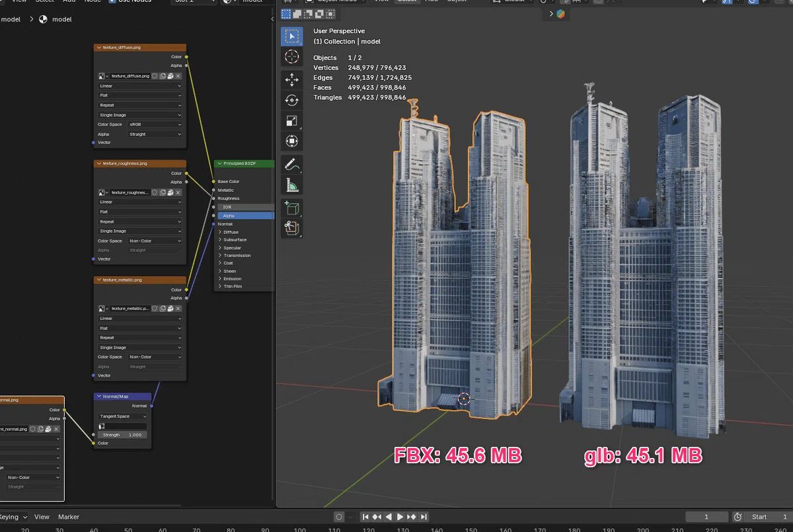Select the 3D Cursor tool
This screenshot has width=793, height=532.
(291, 57)
